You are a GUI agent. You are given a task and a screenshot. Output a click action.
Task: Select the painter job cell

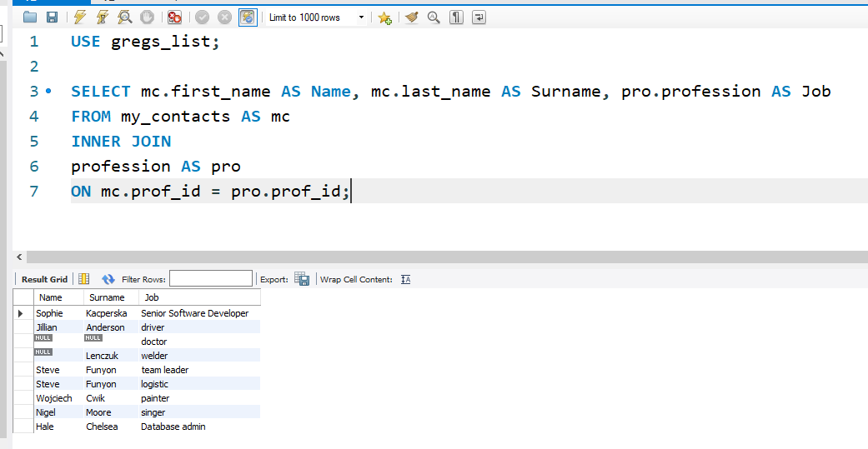pyautogui.click(x=199, y=398)
